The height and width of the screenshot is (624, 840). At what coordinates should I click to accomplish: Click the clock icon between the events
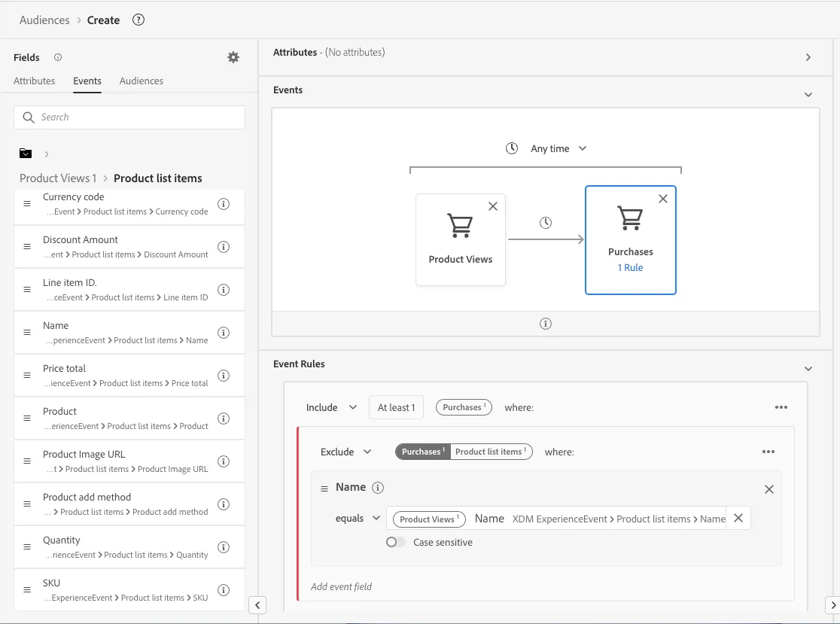546,222
